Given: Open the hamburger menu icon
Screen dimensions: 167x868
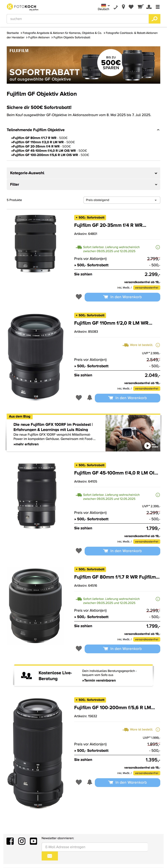Looking at the screenshot, I should (158, 7).
